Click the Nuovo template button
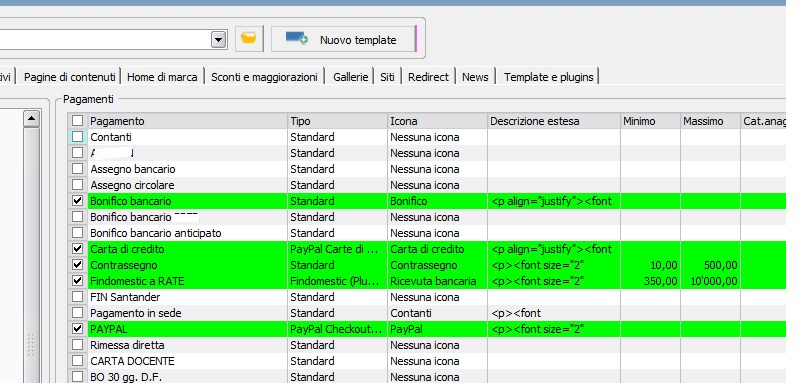The width and height of the screenshot is (809, 383). [x=343, y=39]
